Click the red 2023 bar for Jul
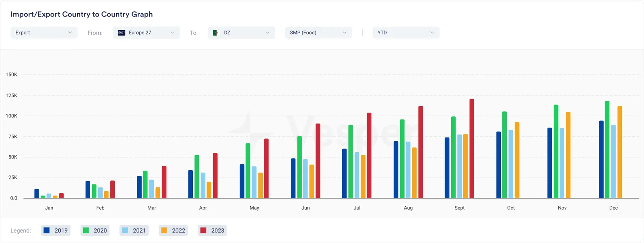 [x=369, y=155]
